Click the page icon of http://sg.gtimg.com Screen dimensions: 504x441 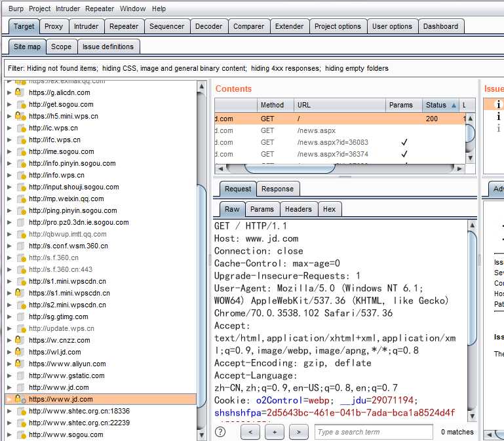click(x=20, y=316)
